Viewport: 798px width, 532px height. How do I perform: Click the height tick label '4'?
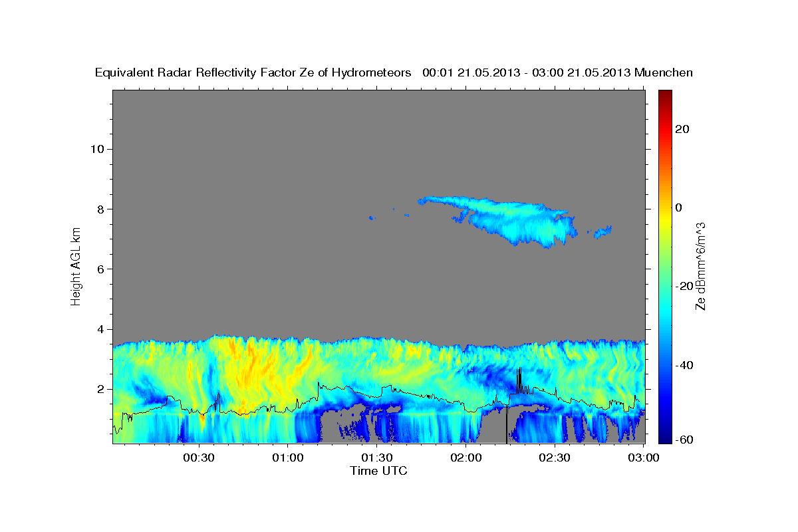coord(102,329)
